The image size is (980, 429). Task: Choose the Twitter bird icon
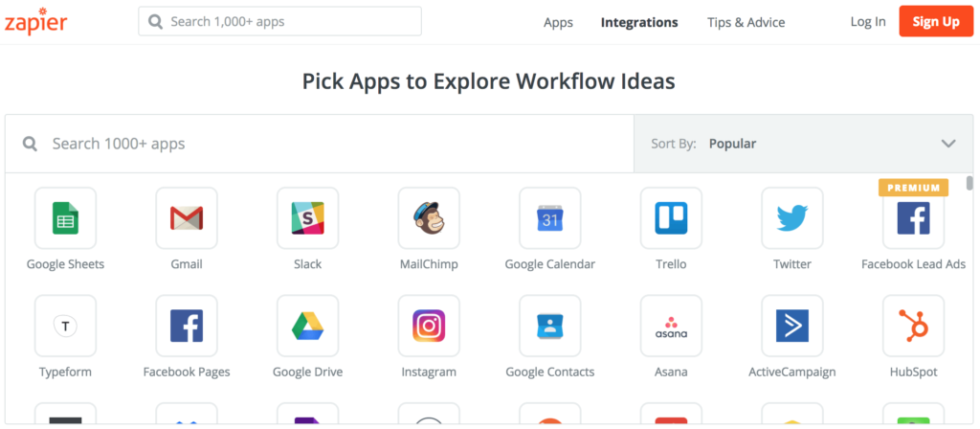[x=792, y=218]
